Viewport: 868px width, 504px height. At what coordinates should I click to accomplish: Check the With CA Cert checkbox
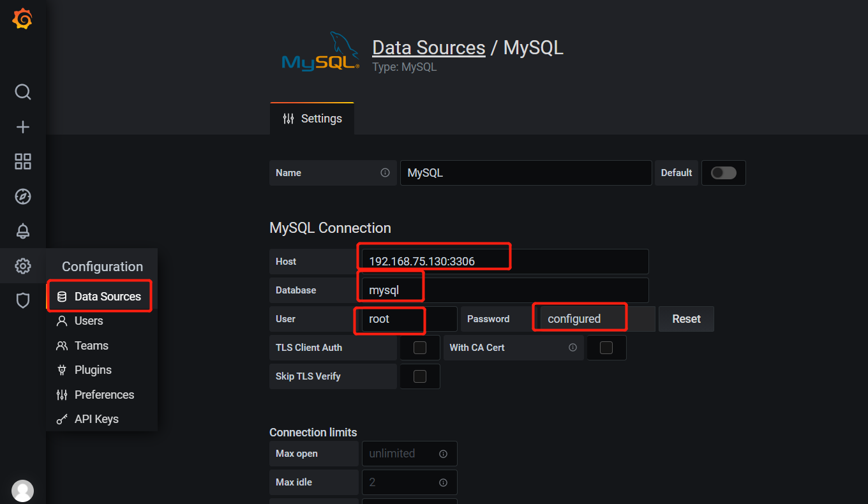point(606,348)
